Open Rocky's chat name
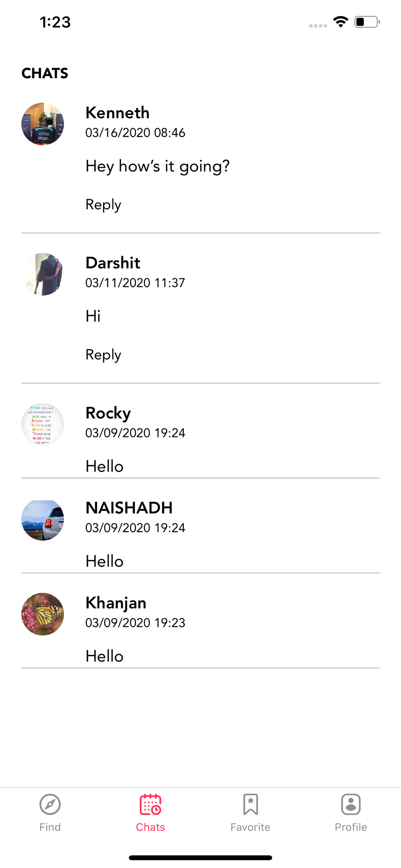This screenshot has width=401, height=868. pyautogui.click(x=108, y=413)
